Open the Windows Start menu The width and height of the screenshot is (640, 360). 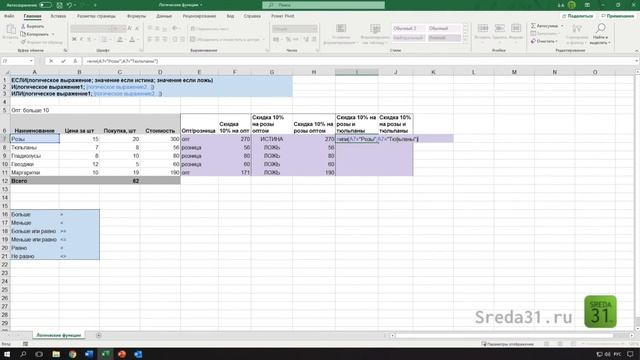tap(7, 354)
